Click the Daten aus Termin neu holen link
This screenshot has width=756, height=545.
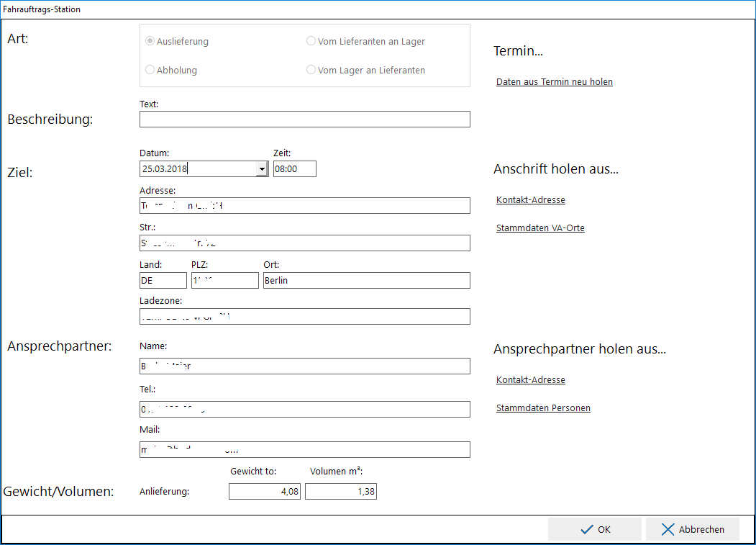(x=555, y=81)
